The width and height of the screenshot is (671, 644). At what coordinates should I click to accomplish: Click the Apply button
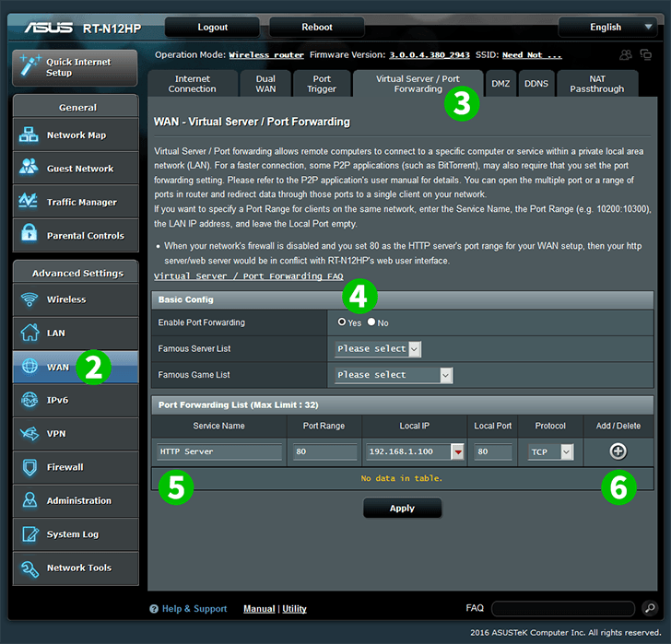point(402,508)
